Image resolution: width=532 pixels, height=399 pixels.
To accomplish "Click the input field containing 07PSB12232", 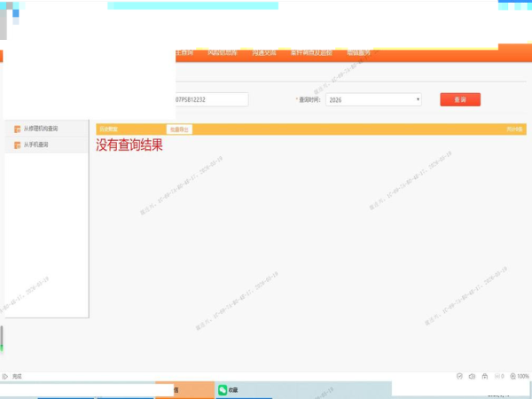I will (x=212, y=99).
